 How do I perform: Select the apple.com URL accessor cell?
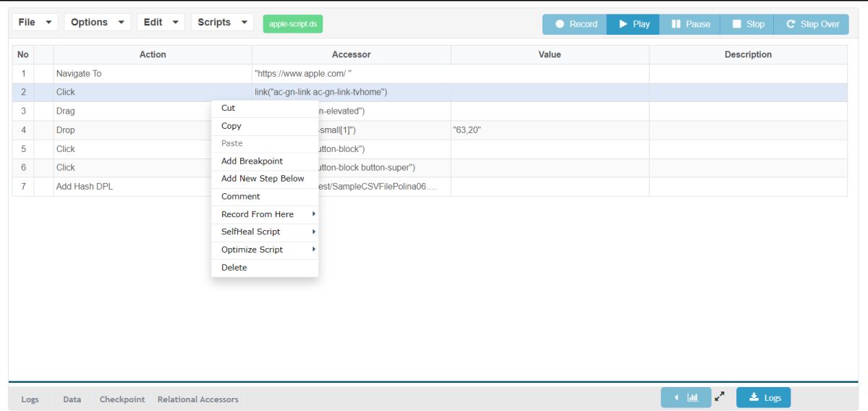352,74
